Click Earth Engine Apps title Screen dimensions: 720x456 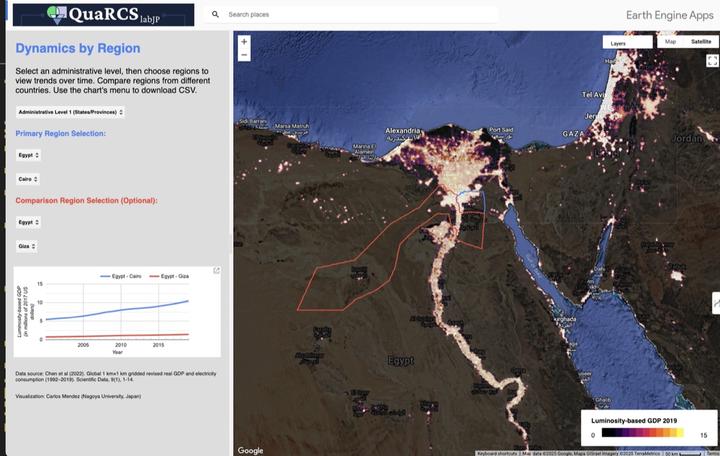[669, 16]
